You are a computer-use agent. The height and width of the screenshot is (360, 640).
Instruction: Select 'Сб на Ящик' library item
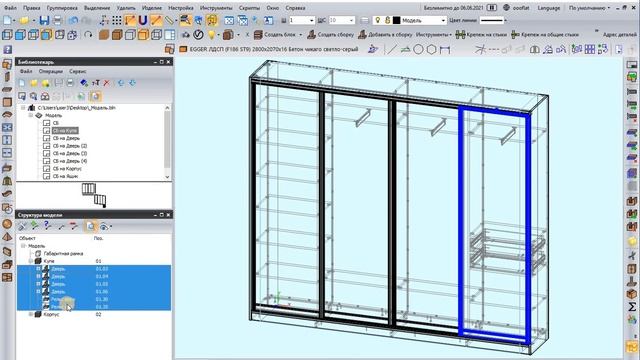(x=66, y=176)
